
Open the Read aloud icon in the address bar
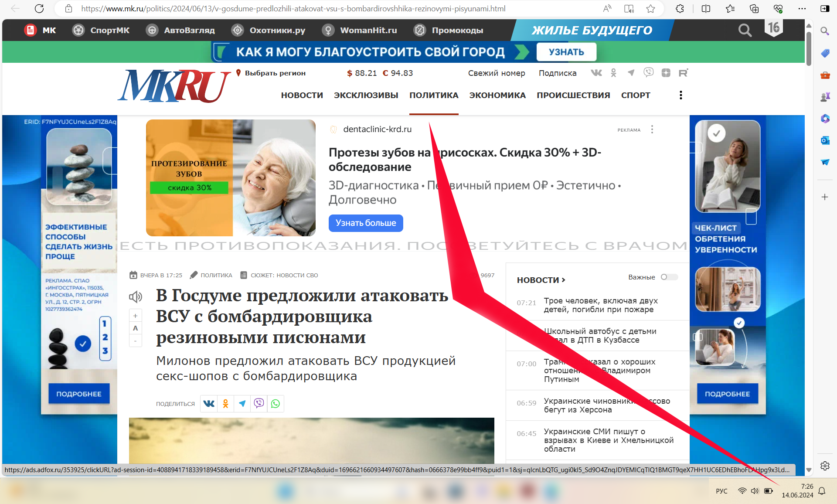607,8
